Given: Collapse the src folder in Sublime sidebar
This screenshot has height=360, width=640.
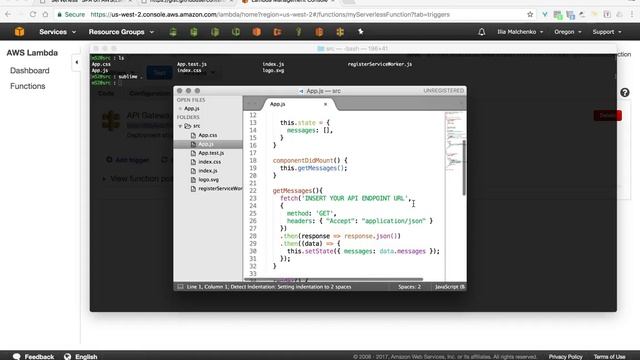Looking at the screenshot, I should tap(180, 126).
